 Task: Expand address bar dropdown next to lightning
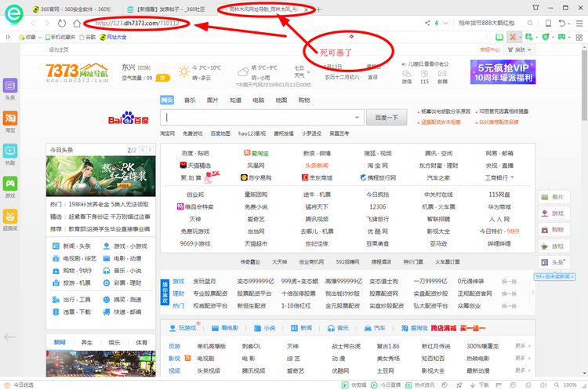[x=445, y=24]
